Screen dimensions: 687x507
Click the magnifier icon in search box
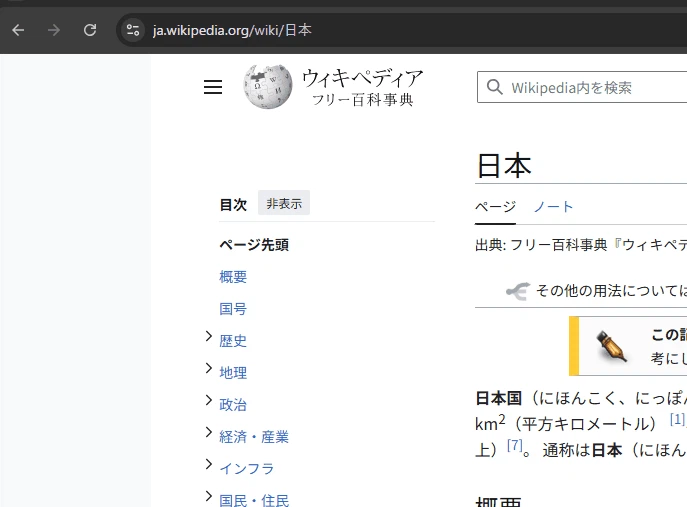(x=494, y=87)
